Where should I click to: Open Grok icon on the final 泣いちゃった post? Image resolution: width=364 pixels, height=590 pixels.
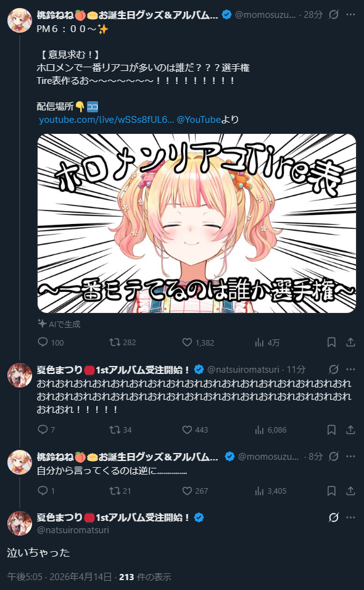334,518
